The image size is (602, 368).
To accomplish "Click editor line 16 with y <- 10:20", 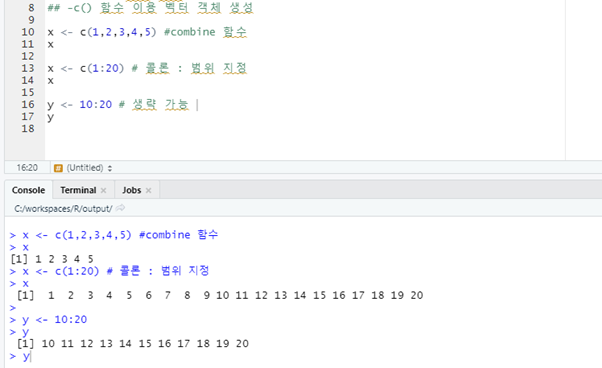I will 118,104.
